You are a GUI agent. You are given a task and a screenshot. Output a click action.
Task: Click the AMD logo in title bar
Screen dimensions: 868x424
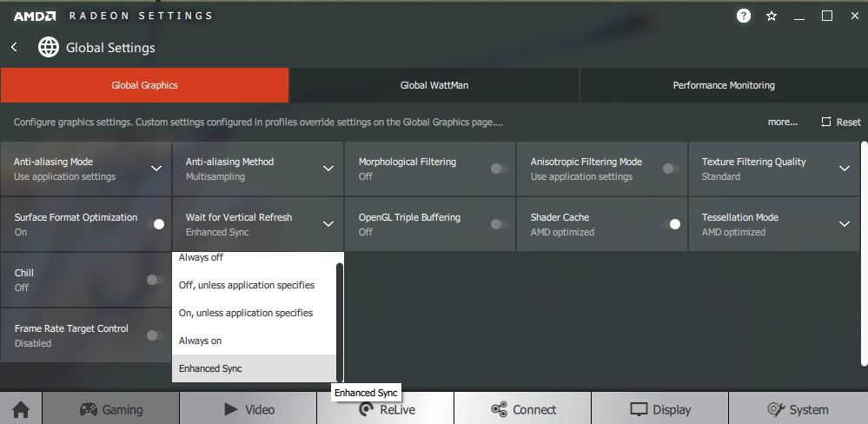pyautogui.click(x=35, y=16)
